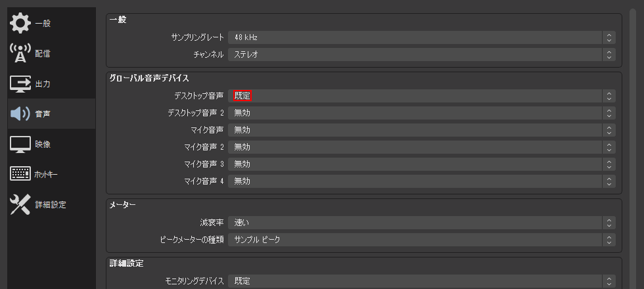This screenshot has height=289, width=644.
Task: Click the wrench-and-tools icon for 詳細設定
Action: [x=20, y=204]
